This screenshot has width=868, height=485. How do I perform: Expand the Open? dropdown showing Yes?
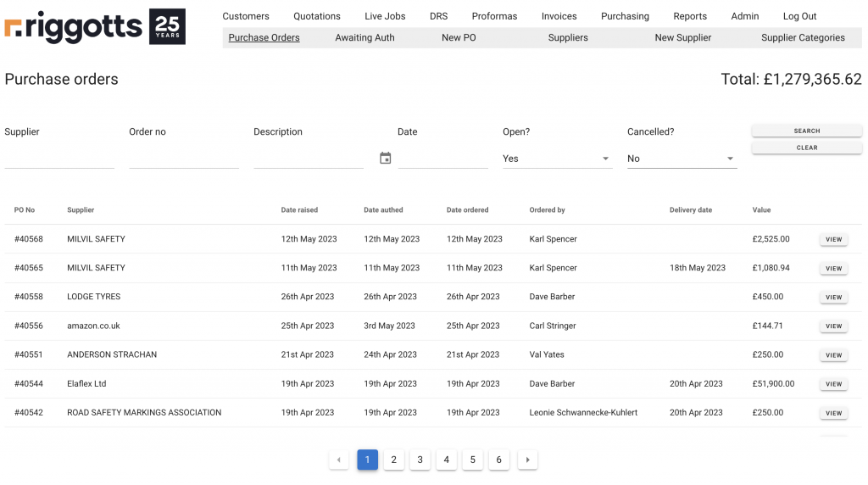pyautogui.click(x=557, y=159)
